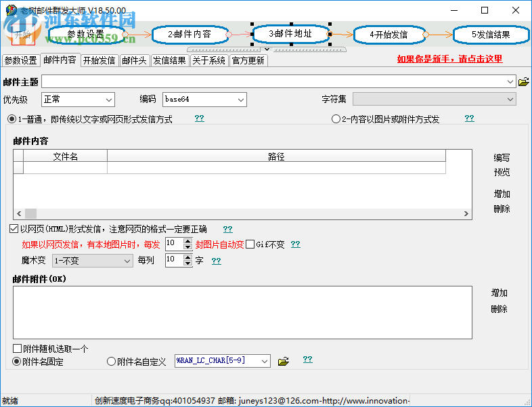Open subject file via folder icon
This screenshot has height=407, width=532.
pyautogui.click(x=523, y=82)
